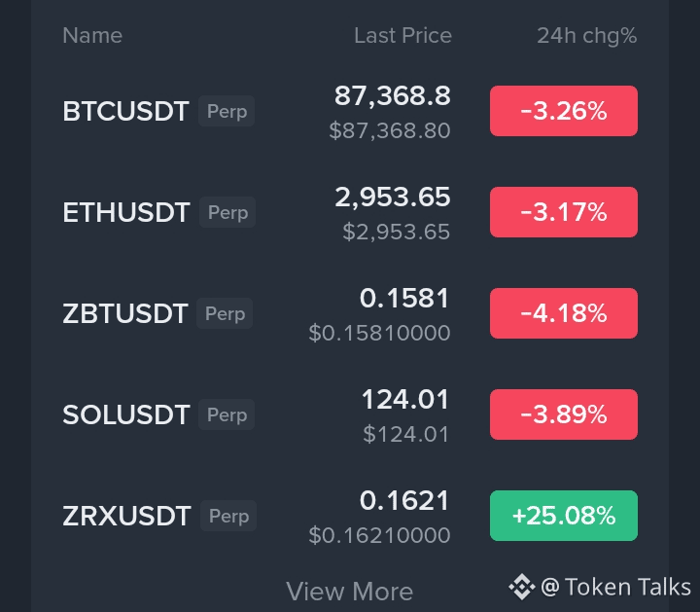Click the -4.18% change badge for ZBTUSDT
This screenshot has width=700, height=612.
(564, 313)
